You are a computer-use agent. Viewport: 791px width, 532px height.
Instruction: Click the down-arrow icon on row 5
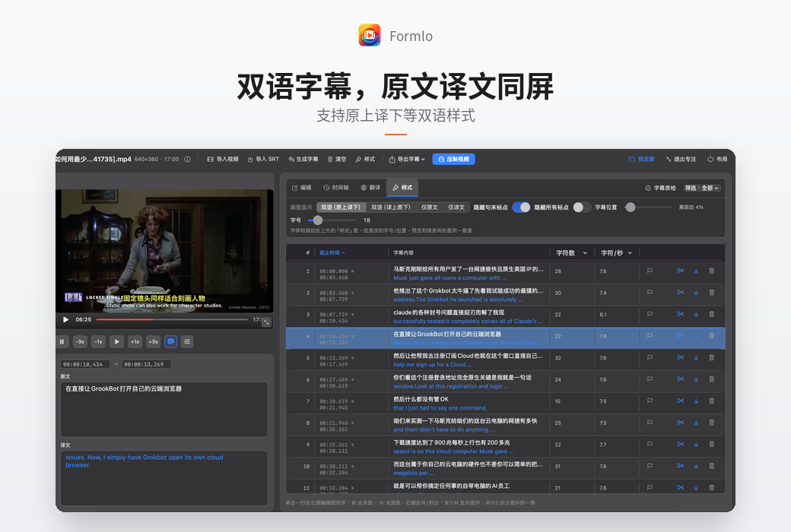click(696, 357)
